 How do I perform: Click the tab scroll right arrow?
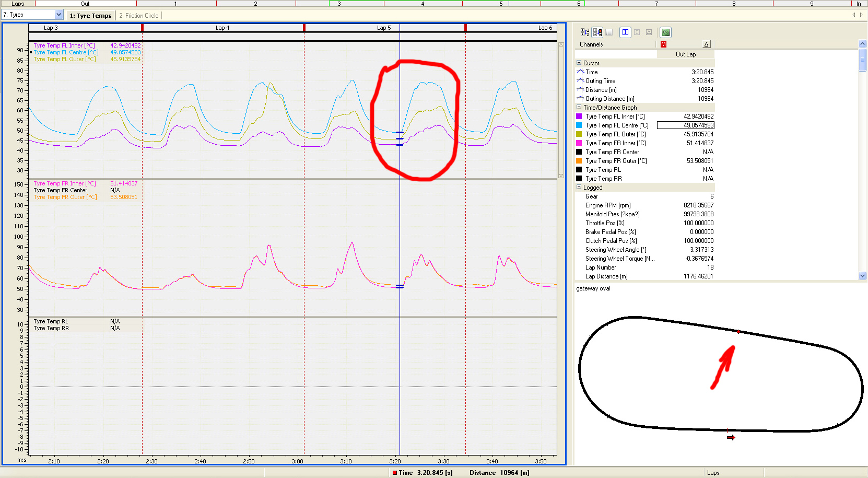point(861,15)
